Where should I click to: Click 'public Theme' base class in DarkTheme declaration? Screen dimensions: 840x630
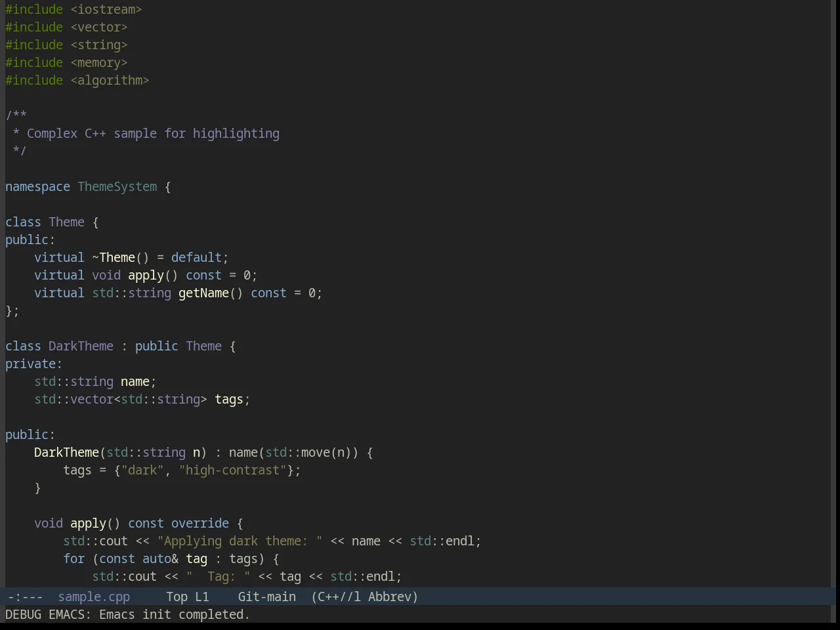(178, 346)
